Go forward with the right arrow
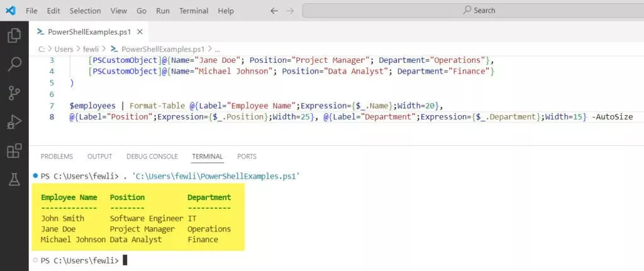 [x=290, y=11]
